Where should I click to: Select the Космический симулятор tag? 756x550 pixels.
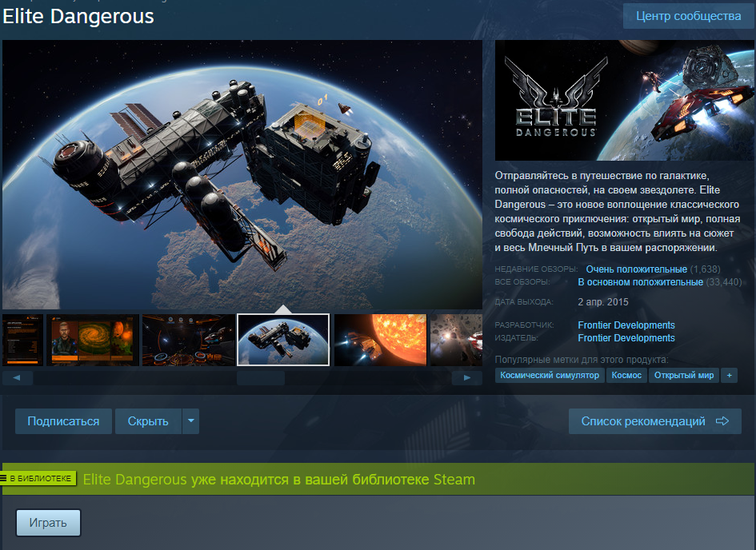point(550,375)
